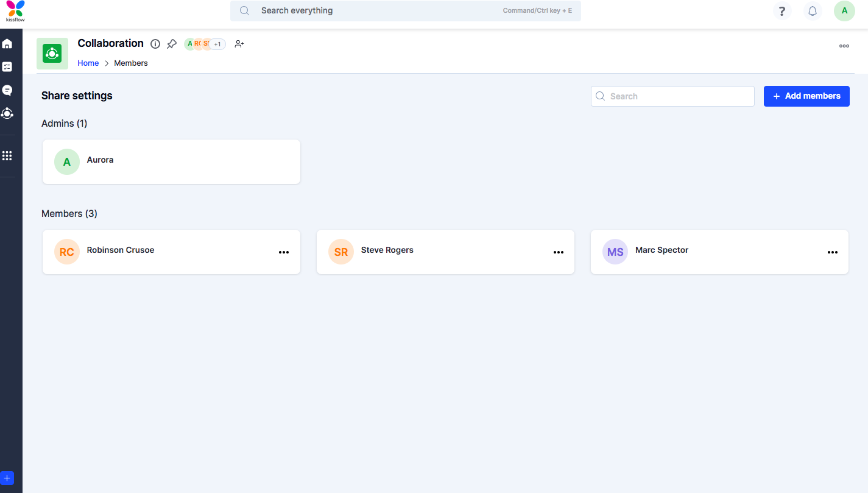Viewport: 868px width, 493px height.
Task: Open the apps grid icon in sidebar
Action: [7, 156]
